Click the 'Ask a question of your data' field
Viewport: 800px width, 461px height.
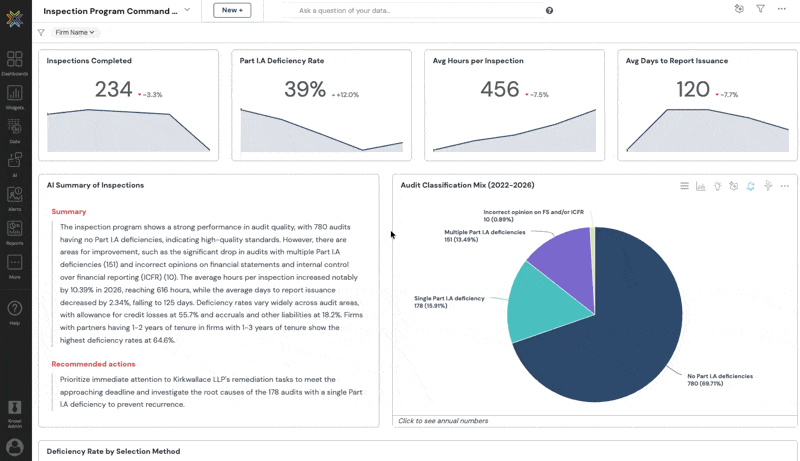413,10
